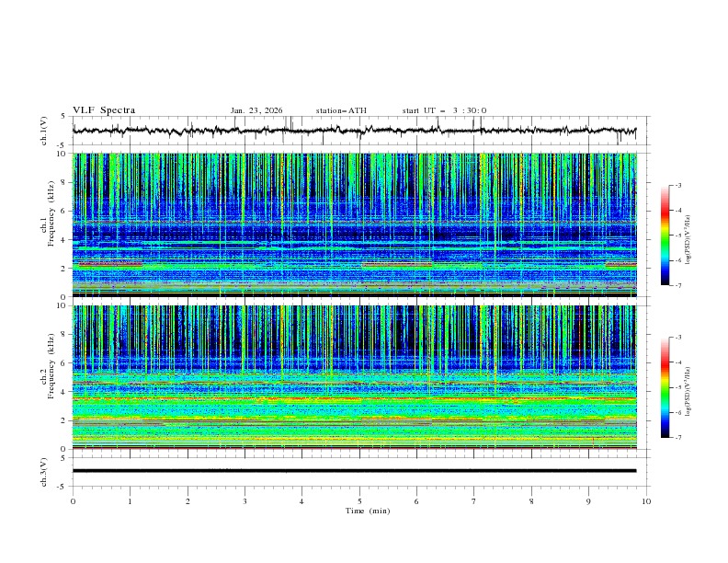The width and height of the screenshot is (728, 563).
Task: Click the 10 minute tick on time axis
Action: point(646,500)
